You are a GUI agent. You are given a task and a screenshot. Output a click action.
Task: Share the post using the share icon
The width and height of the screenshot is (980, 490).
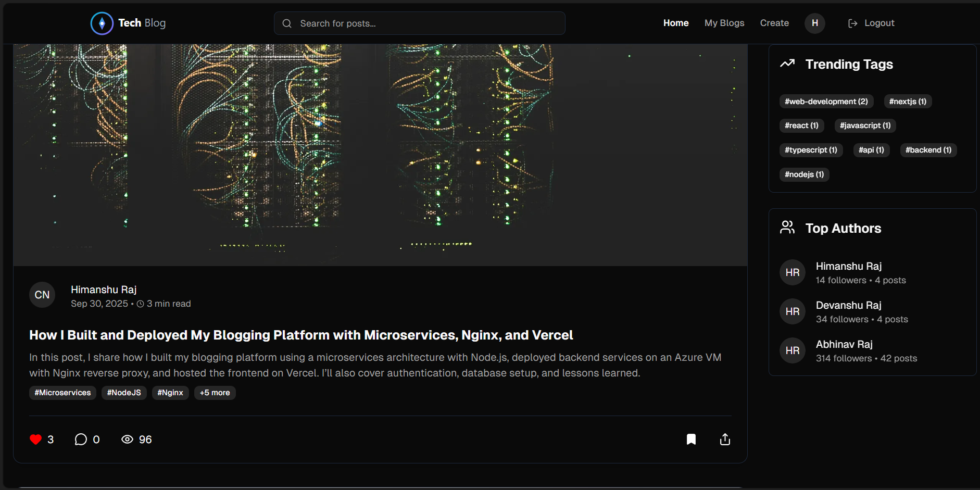(725, 439)
